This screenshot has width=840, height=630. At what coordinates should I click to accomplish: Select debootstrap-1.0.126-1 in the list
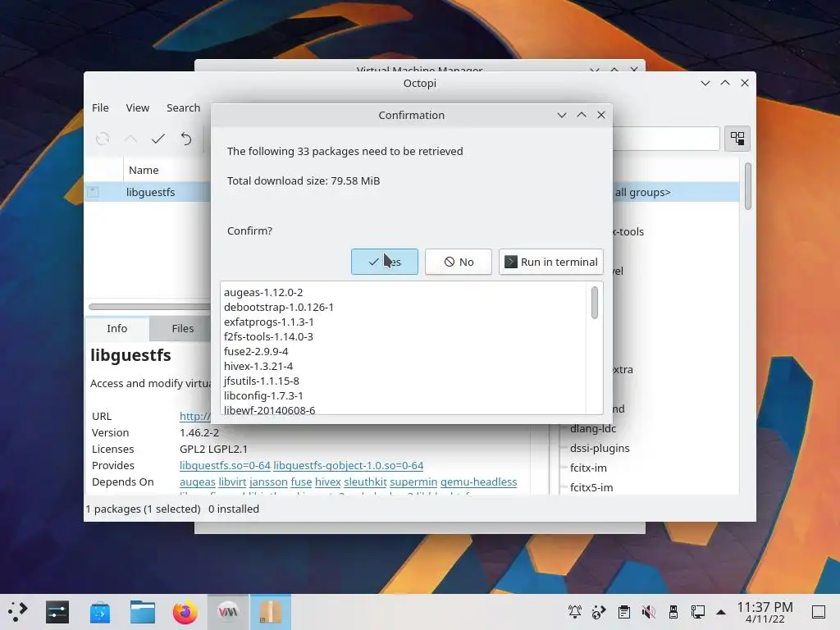[x=279, y=307]
